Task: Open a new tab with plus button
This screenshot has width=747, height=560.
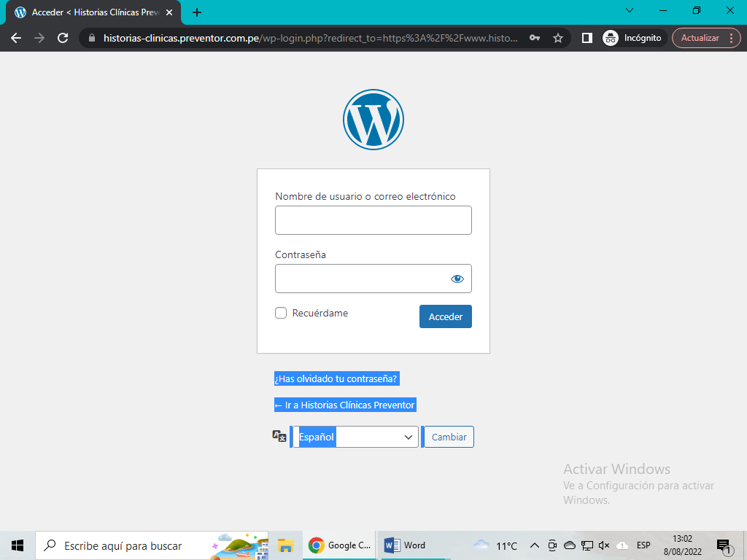Action: point(197,12)
